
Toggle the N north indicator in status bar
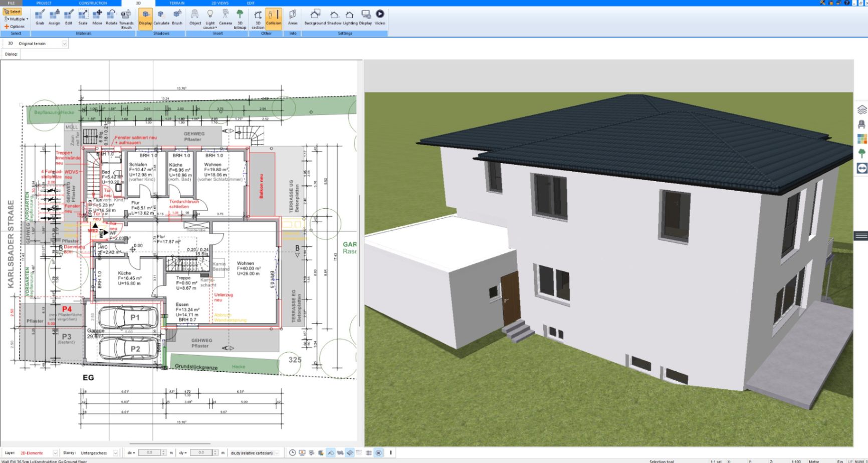(x=378, y=453)
